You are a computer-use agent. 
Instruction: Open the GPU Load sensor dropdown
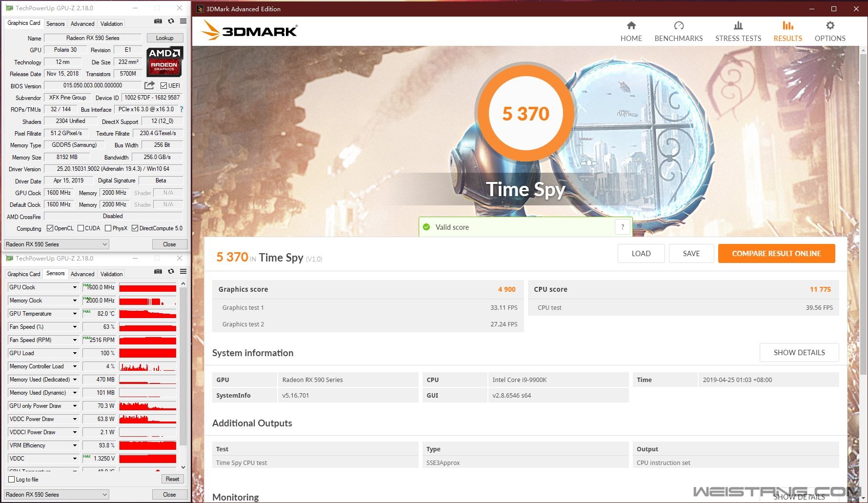(x=75, y=353)
